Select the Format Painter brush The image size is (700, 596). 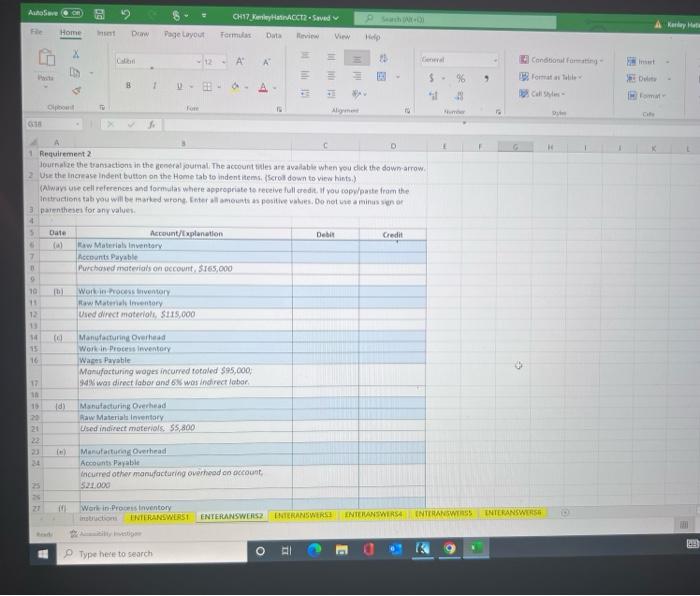[76, 91]
